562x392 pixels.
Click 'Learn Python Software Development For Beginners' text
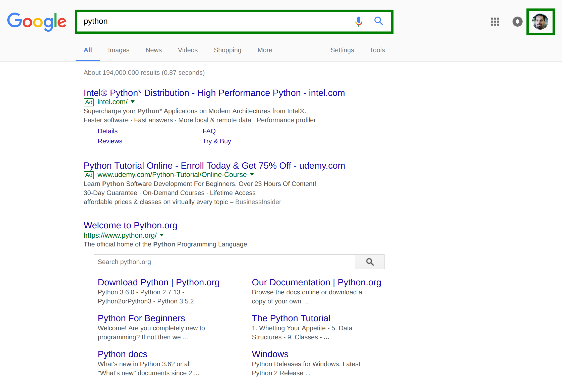[200, 184]
